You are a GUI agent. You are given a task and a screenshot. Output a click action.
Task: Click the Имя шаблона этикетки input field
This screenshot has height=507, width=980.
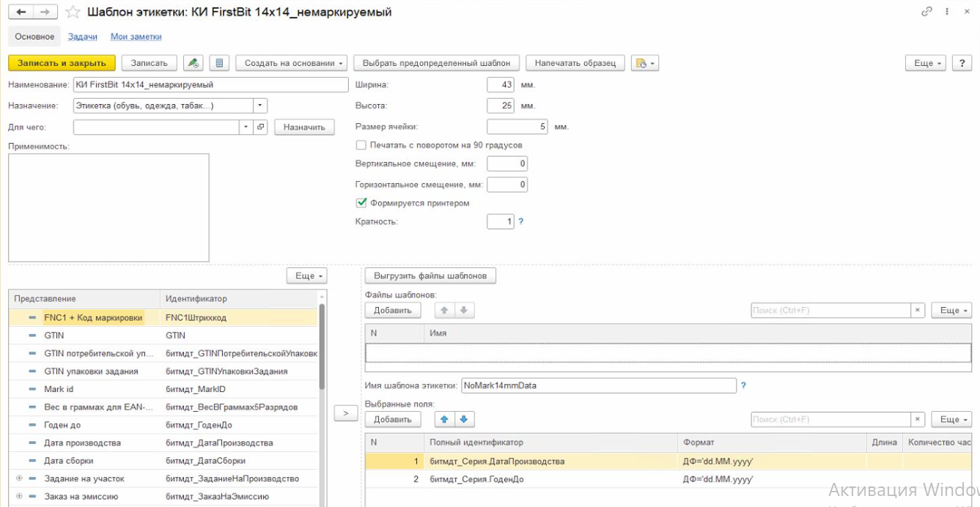coord(598,385)
